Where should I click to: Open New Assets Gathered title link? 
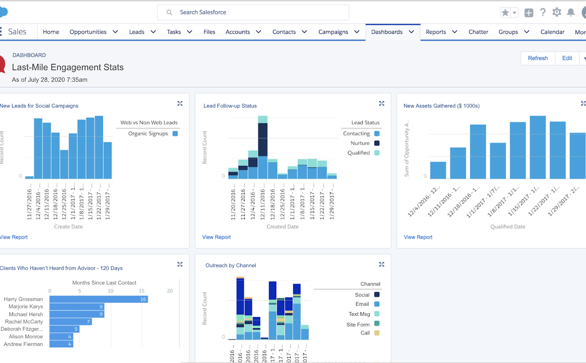point(441,106)
